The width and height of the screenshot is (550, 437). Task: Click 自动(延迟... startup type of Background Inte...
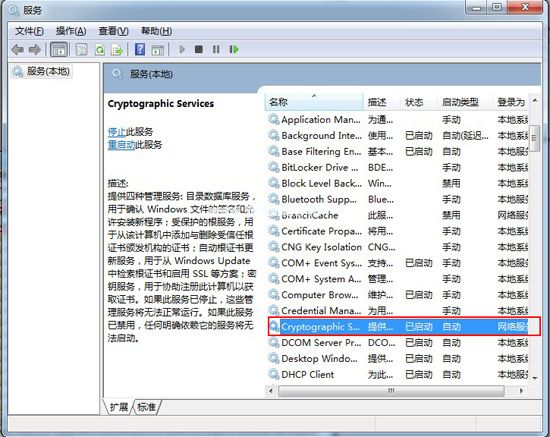pos(465,135)
